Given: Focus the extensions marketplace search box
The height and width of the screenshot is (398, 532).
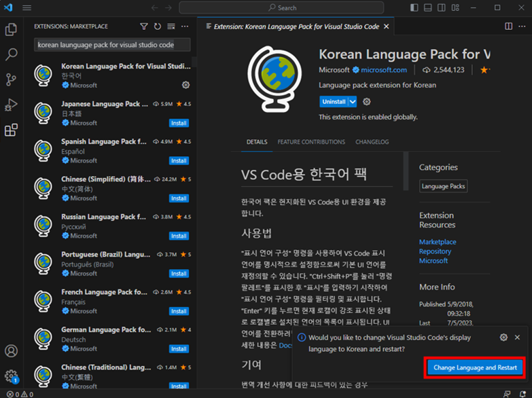Looking at the screenshot, I should pyautogui.click(x=112, y=45).
